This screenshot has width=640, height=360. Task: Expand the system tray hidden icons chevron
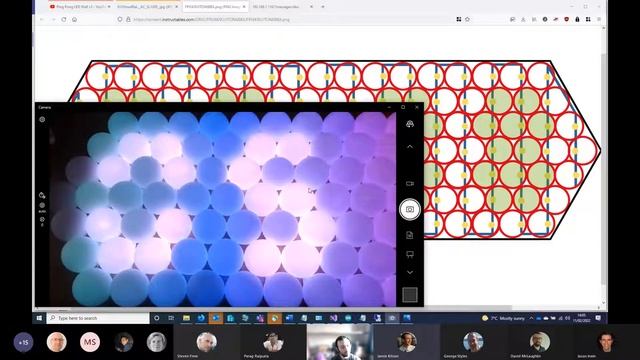click(531, 318)
